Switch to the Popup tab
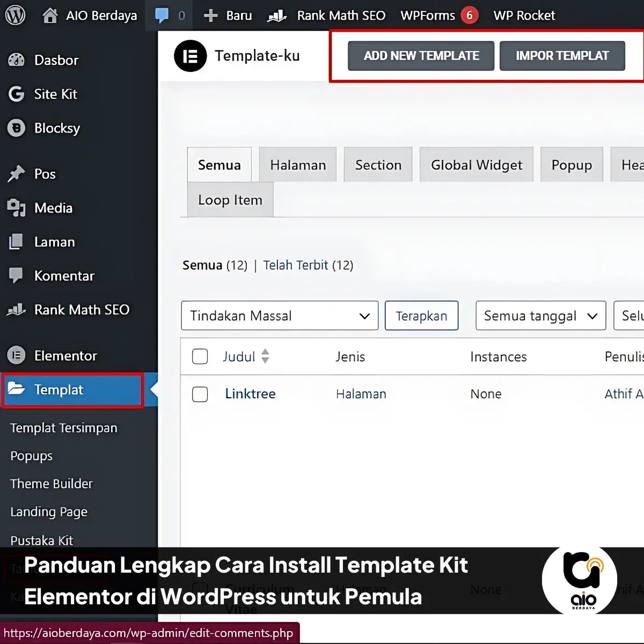Image resolution: width=644 pixels, height=644 pixels. [572, 165]
